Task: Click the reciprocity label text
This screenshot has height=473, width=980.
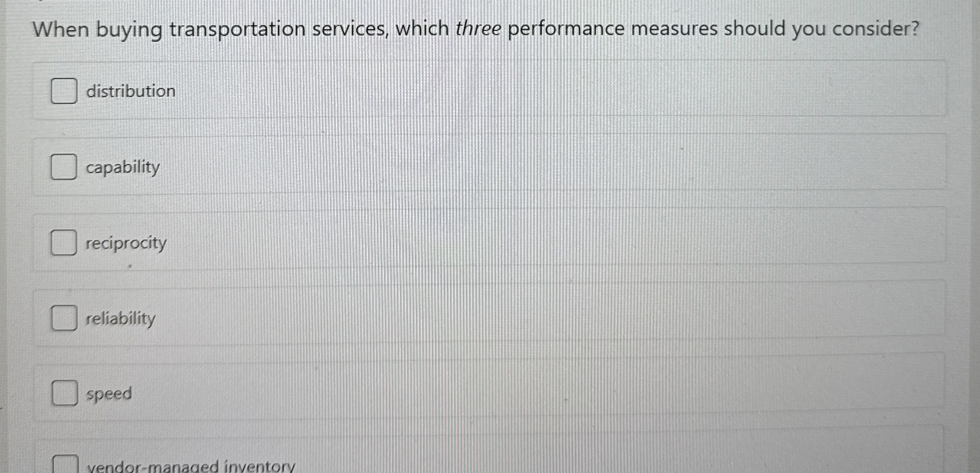Action: (126, 243)
